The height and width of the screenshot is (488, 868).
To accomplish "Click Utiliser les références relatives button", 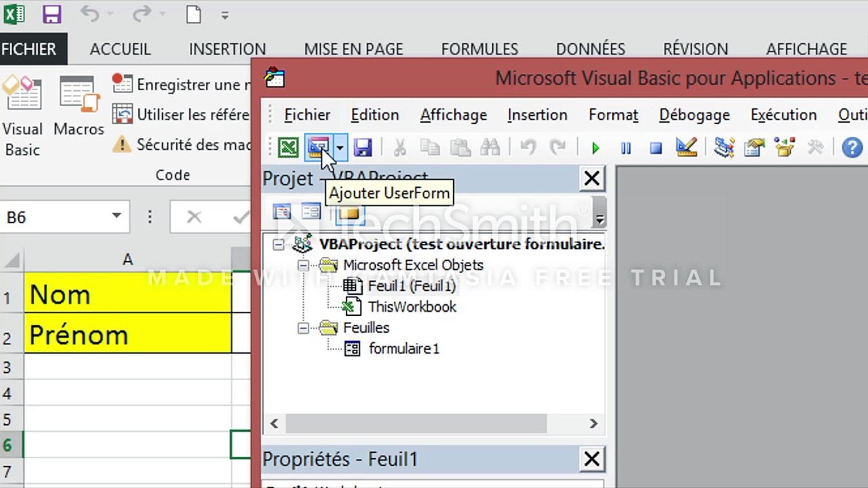I will point(181,115).
